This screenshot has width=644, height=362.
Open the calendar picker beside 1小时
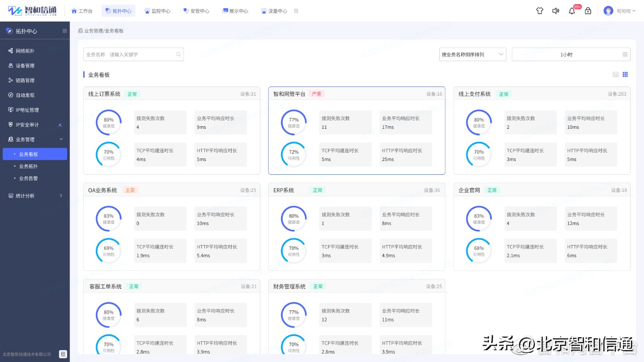pyautogui.click(x=625, y=54)
